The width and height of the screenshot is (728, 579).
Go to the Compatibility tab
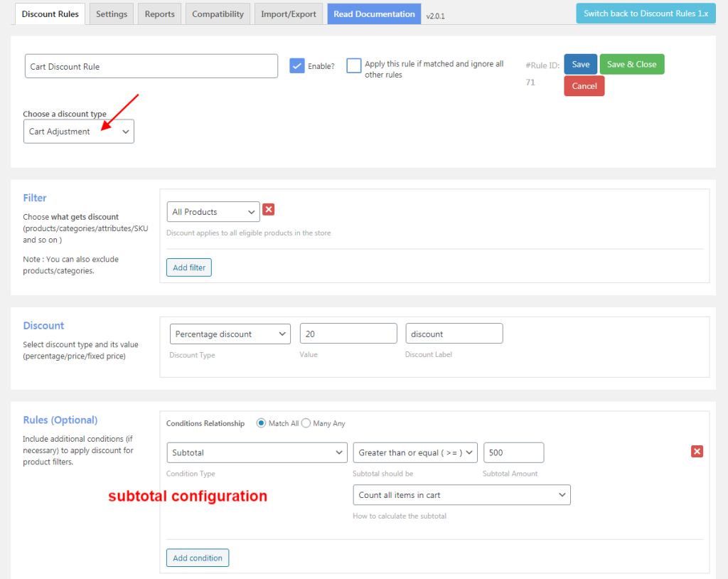pos(218,14)
